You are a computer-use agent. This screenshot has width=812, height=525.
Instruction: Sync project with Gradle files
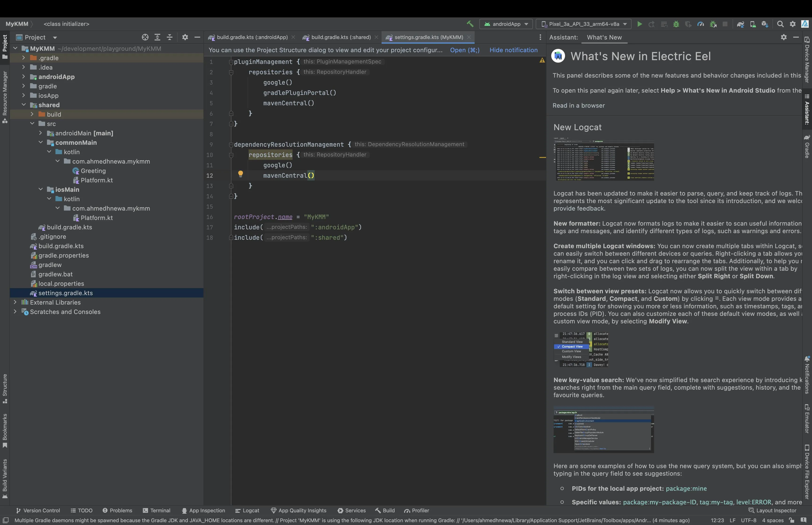(x=740, y=24)
